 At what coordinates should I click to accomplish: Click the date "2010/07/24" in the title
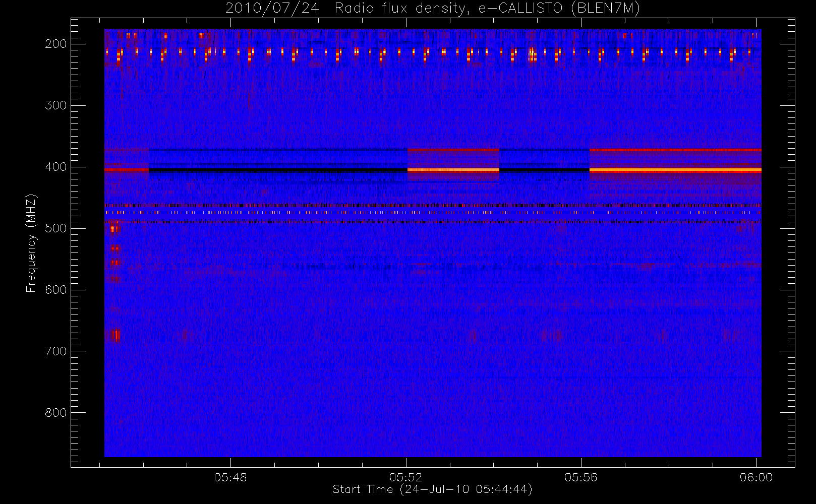coord(272,8)
